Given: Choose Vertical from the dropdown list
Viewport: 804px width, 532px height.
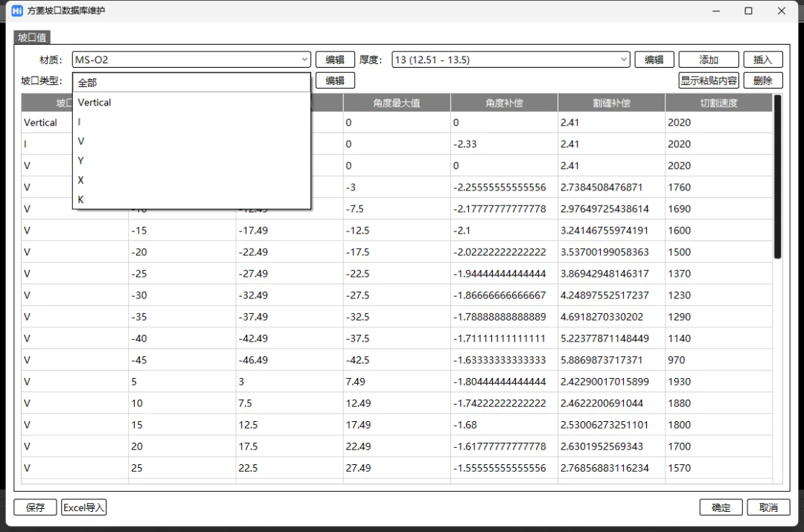Looking at the screenshot, I should (191, 103).
